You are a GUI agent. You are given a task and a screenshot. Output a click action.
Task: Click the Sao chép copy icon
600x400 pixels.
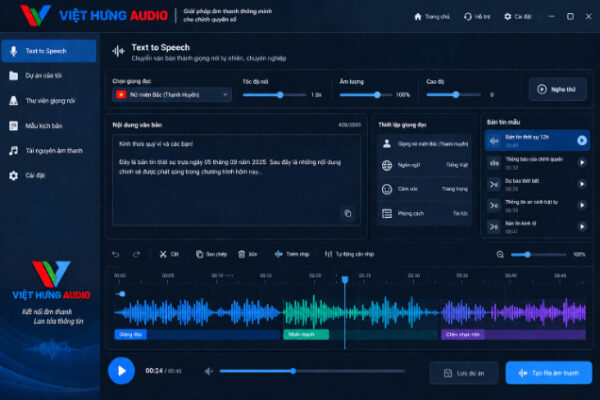[199, 254]
